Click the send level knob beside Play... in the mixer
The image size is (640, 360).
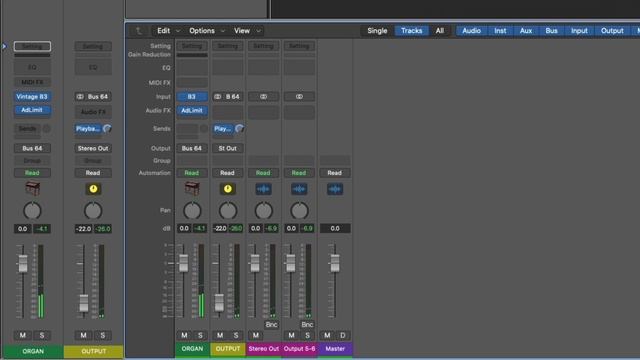click(240, 129)
